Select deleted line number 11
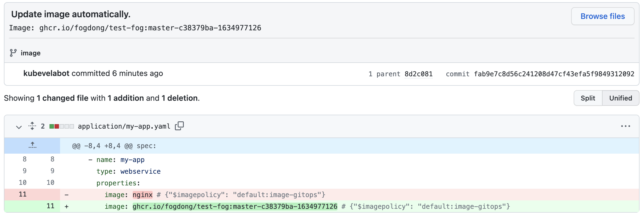This screenshot has width=644, height=216. pos(23,194)
